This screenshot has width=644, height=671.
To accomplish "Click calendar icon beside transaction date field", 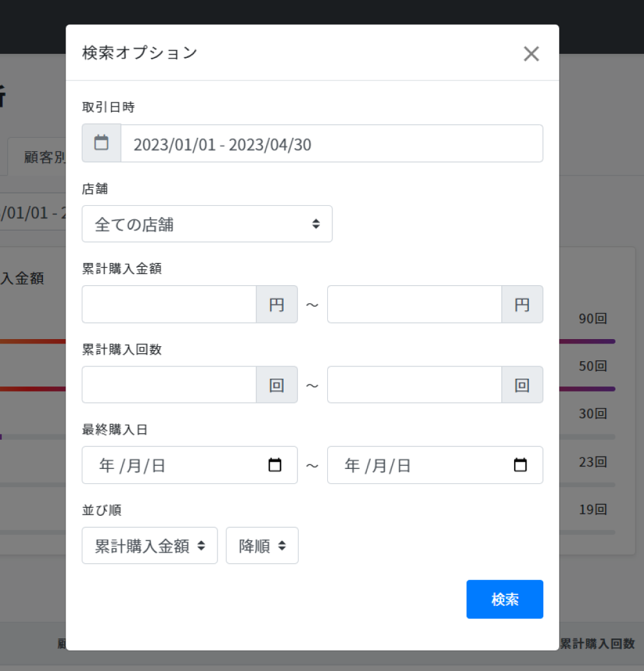I will (101, 143).
